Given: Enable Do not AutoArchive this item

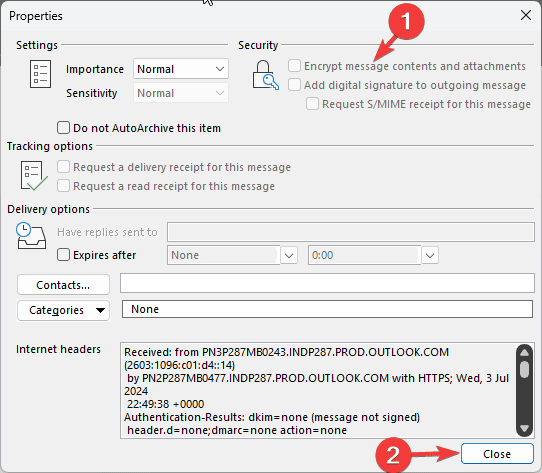Looking at the screenshot, I should tap(63, 128).
